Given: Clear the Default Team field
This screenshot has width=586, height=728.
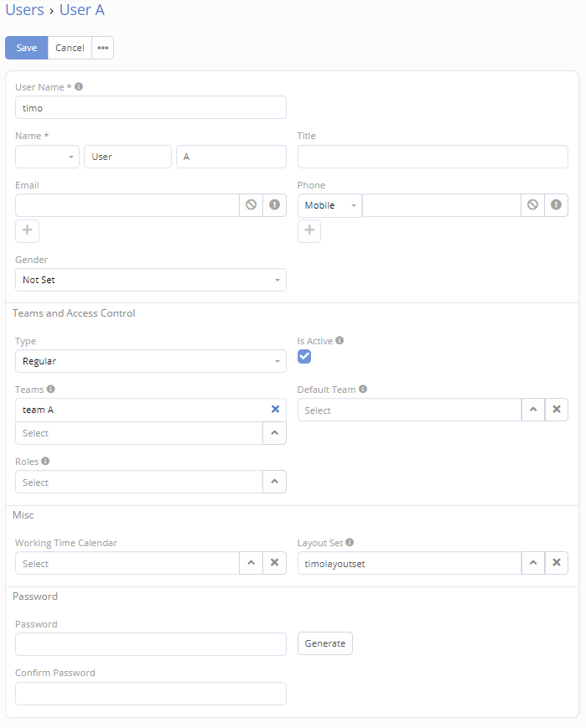Looking at the screenshot, I should [556, 410].
